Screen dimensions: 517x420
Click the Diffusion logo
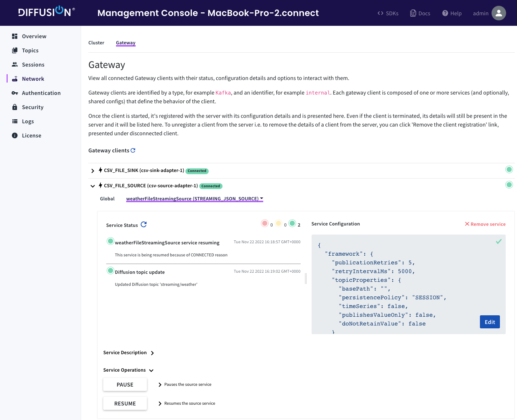click(x=46, y=12)
